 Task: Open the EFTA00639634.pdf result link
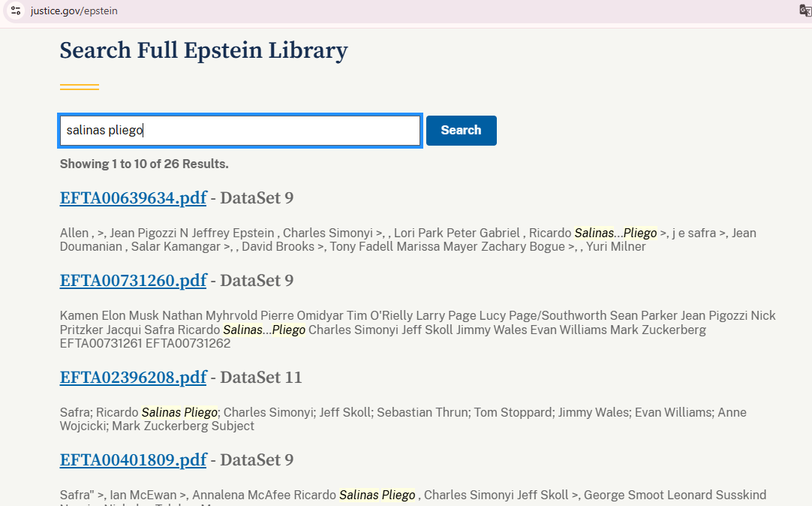click(x=133, y=198)
